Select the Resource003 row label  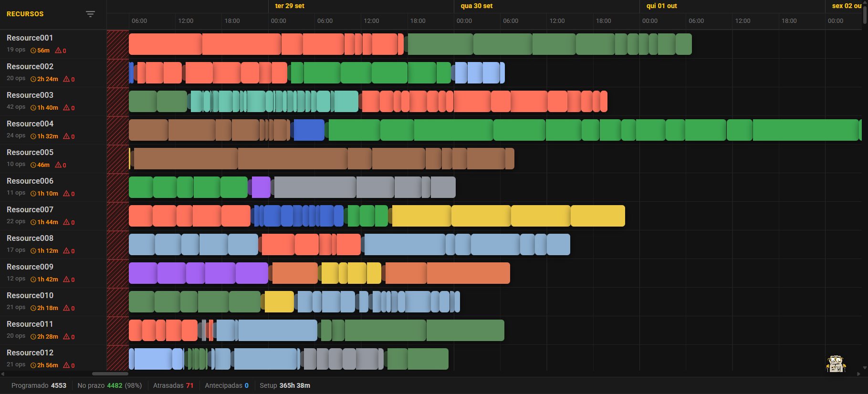30,95
